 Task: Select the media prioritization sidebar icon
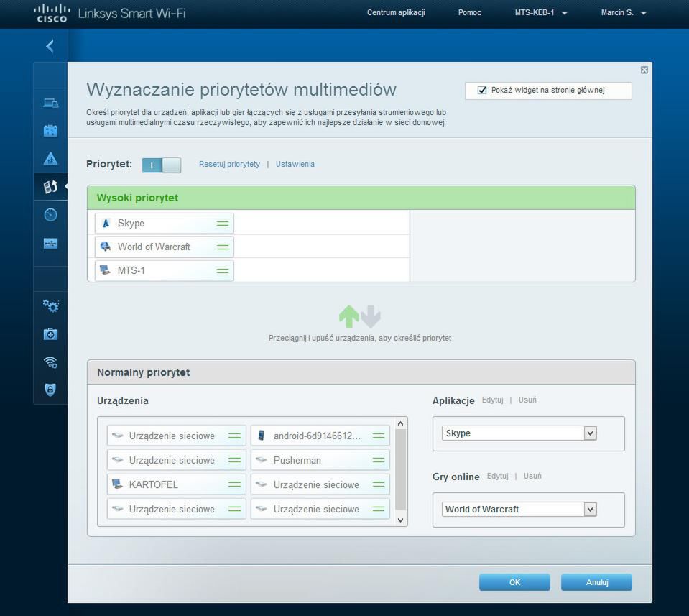[x=50, y=186]
